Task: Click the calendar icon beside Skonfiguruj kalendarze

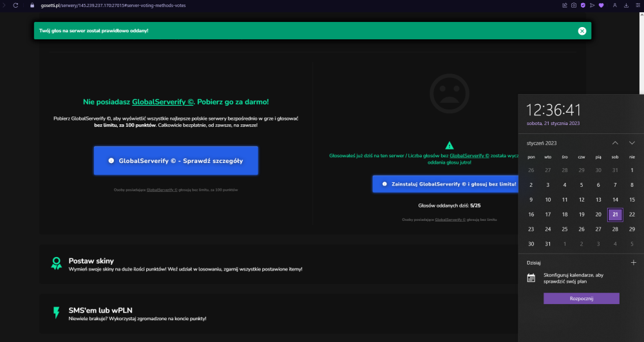Action: click(531, 278)
